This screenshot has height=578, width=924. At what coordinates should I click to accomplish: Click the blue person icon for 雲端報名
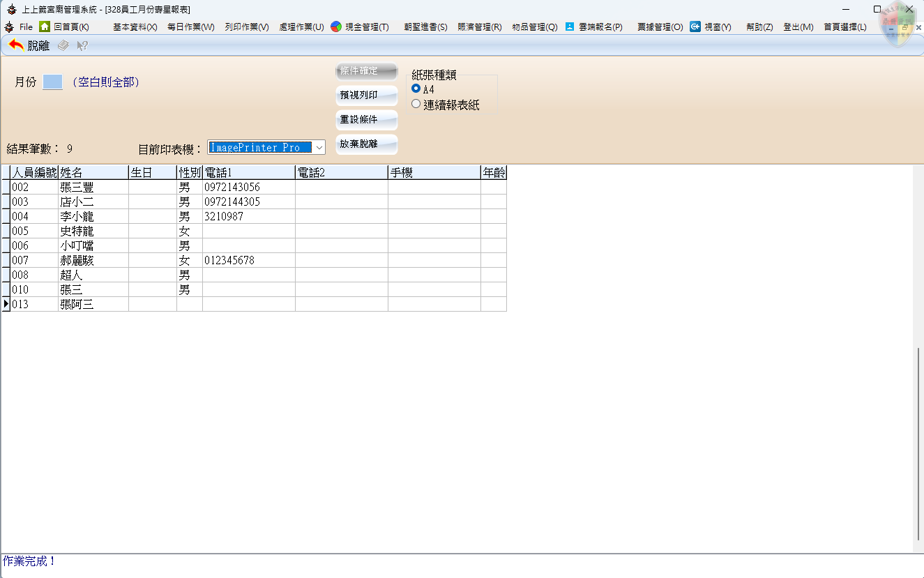[570, 26]
